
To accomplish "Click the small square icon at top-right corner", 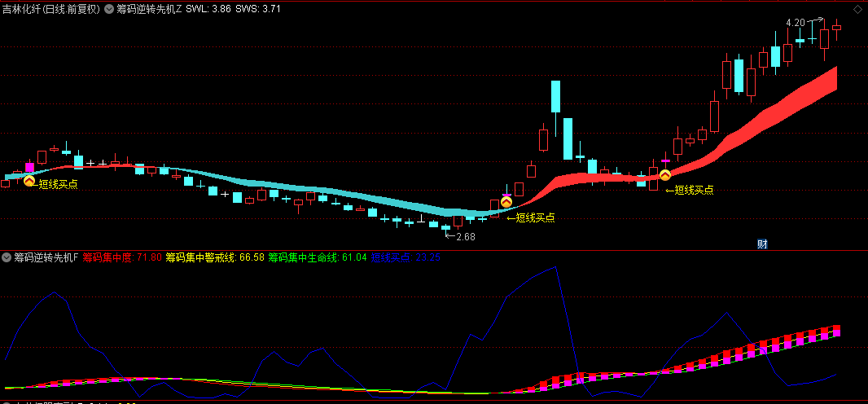I will tap(860, 10).
